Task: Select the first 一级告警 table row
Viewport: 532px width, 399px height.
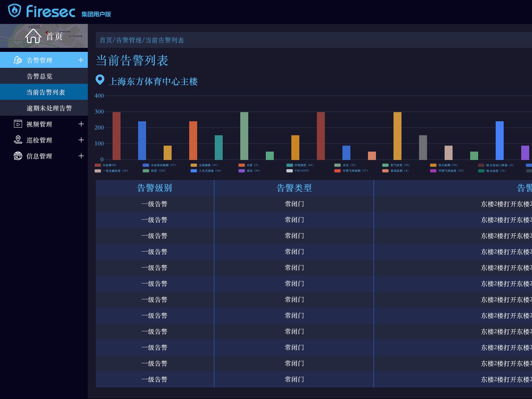Action: click(x=154, y=204)
